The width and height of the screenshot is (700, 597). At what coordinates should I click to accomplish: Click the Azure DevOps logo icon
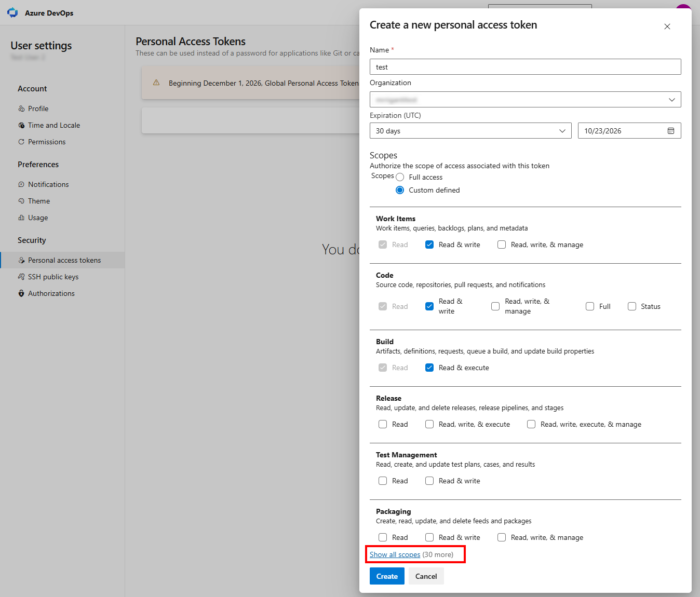(x=12, y=12)
